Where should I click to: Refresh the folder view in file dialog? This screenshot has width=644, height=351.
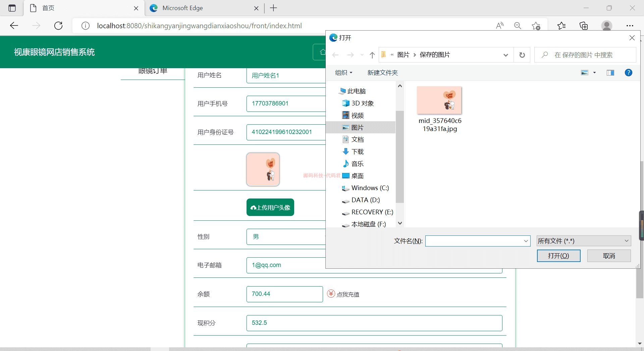point(522,55)
